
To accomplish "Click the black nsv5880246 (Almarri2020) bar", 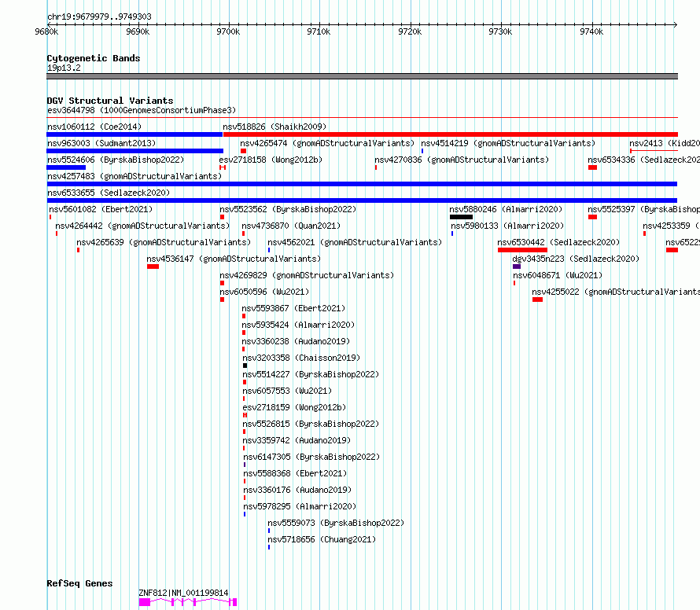I will pyautogui.click(x=461, y=217).
